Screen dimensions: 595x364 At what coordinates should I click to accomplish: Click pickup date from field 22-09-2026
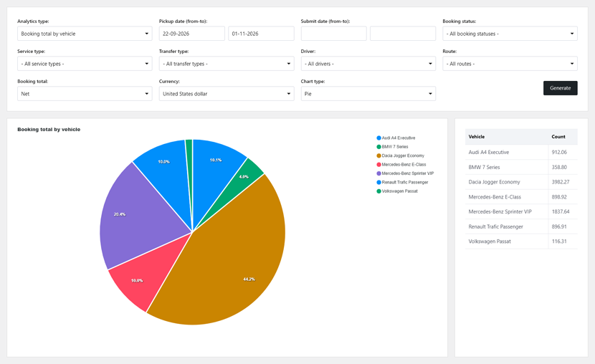click(192, 34)
